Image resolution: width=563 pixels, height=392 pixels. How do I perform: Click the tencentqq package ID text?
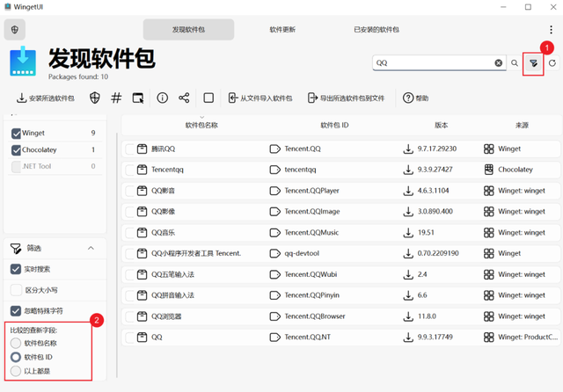point(300,170)
